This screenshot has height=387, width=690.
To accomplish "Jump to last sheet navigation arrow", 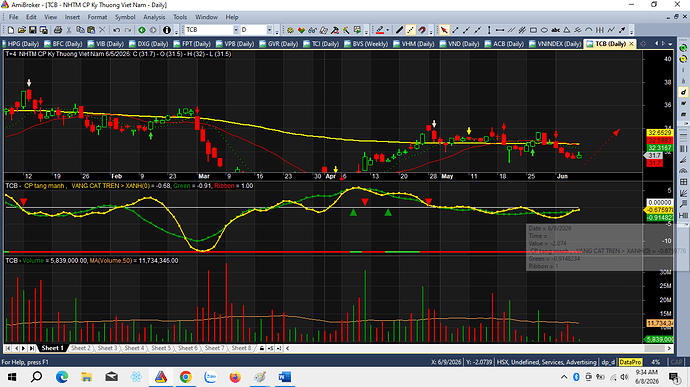I will click(32, 348).
